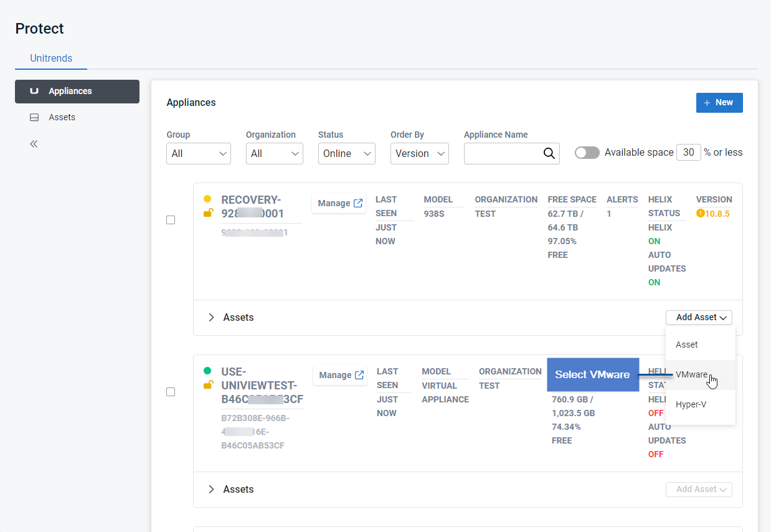This screenshot has height=532, width=771.
Task: Open the Organization filter dropdown
Action: point(275,153)
